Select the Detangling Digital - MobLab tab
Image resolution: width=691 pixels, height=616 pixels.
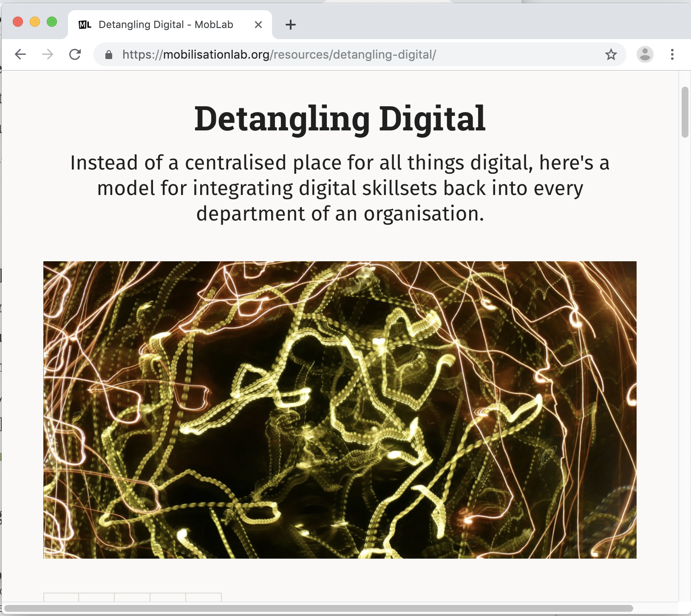170,25
